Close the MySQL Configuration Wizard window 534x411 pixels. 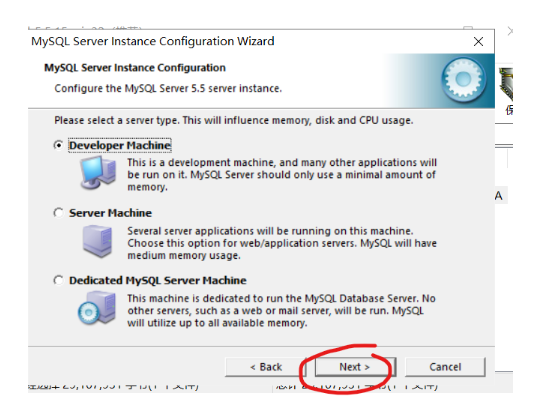pos(478,42)
